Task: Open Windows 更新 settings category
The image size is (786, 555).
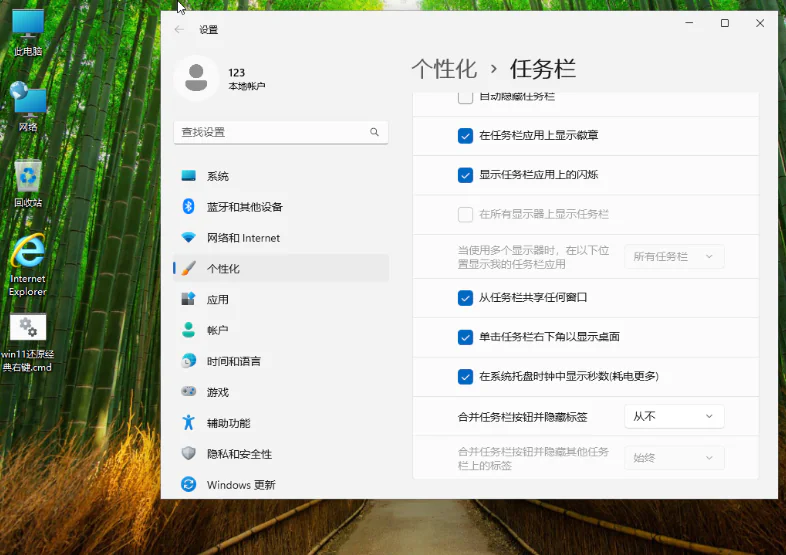Action: tap(281, 485)
